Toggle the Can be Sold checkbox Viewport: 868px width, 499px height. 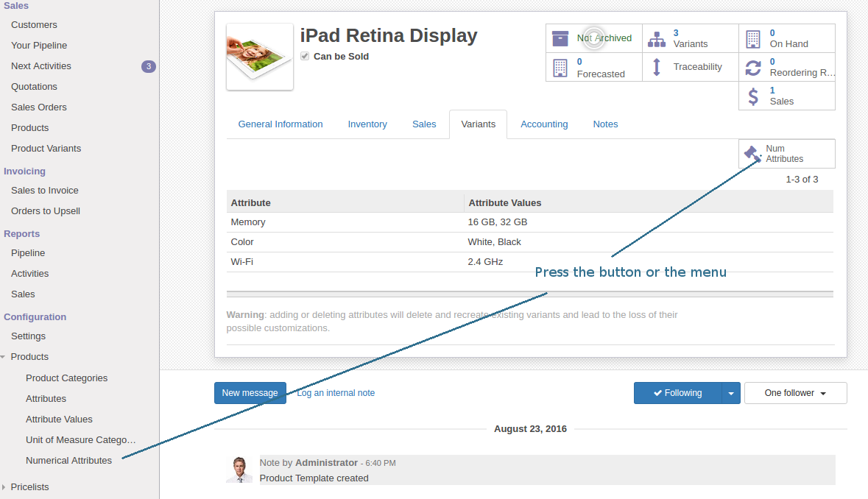[x=305, y=56]
